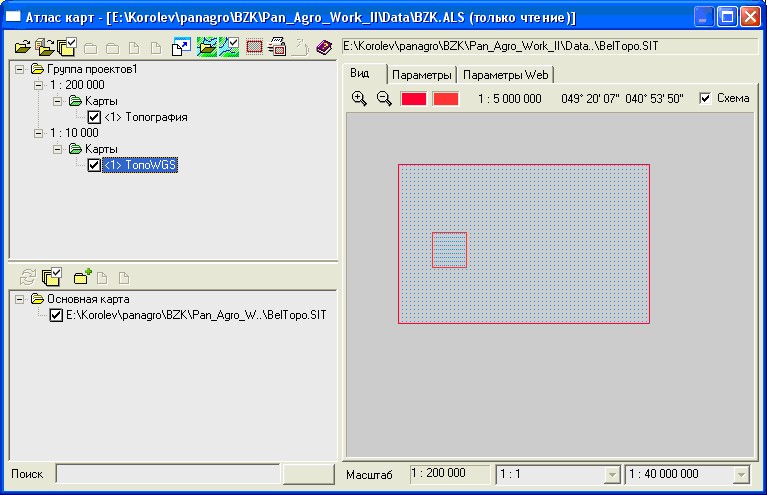Click the open atlas folder icon
Viewport: 767px width, 495px height.
tap(22, 47)
